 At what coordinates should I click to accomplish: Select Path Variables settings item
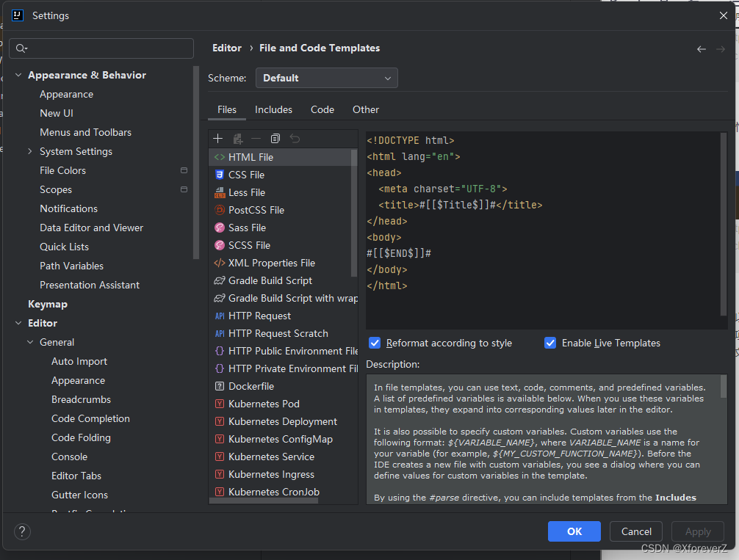pyautogui.click(x=72, y=266)
